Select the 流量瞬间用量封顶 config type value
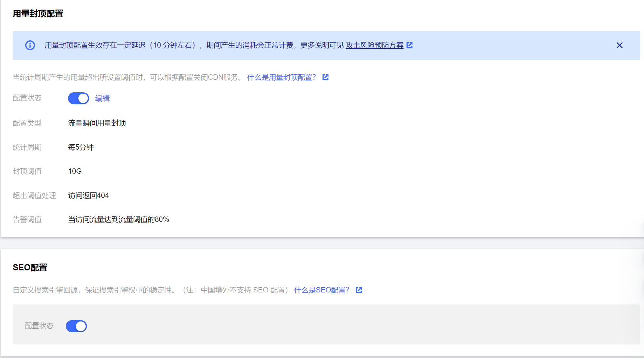The width and height of the screenshot is (644, 358). click(x=97, y=123)
